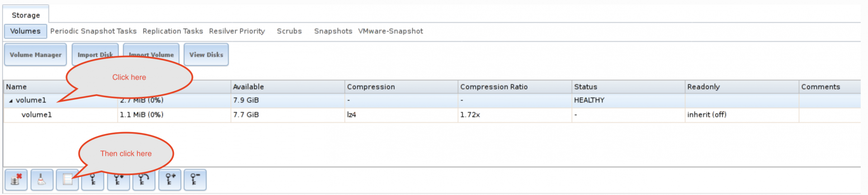Click the key with download arrow icon
The image size is (868, 195).
pyautogui.click(x=118, y=180)
